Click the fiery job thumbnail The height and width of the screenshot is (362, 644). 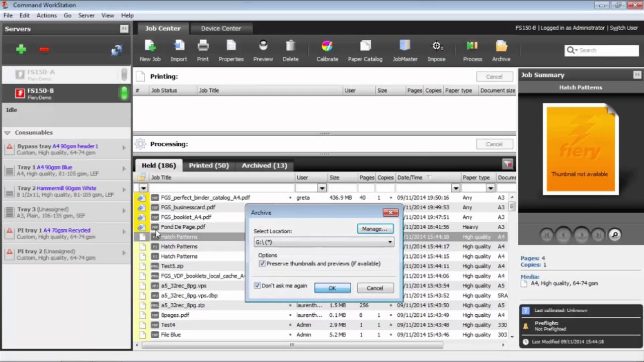581,149
